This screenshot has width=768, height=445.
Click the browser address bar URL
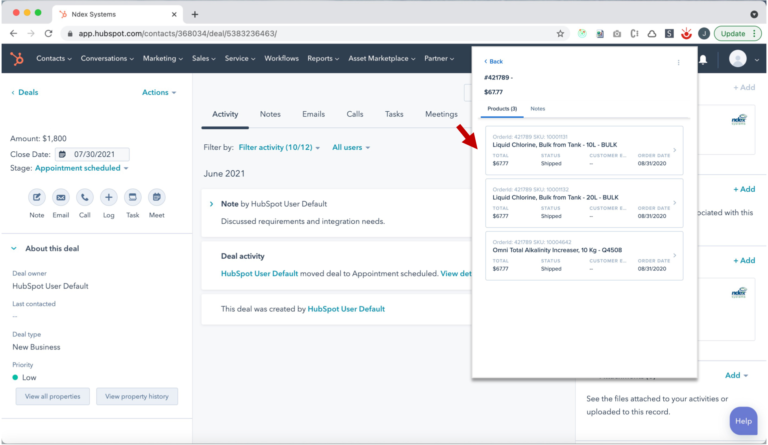tap(178, 34)
